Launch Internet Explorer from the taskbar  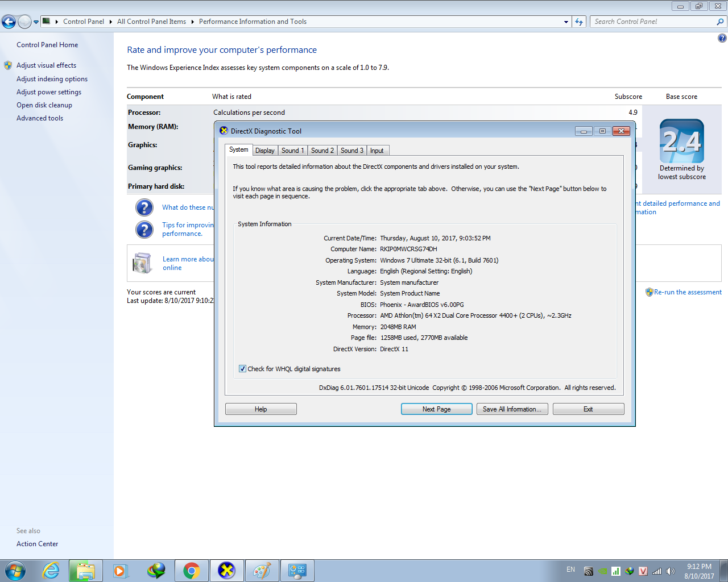51,571
